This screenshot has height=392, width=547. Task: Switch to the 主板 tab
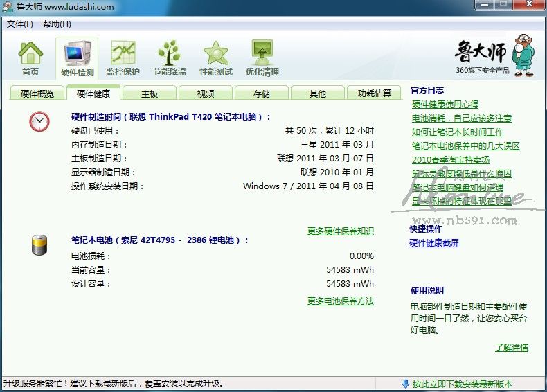[150, 93]
